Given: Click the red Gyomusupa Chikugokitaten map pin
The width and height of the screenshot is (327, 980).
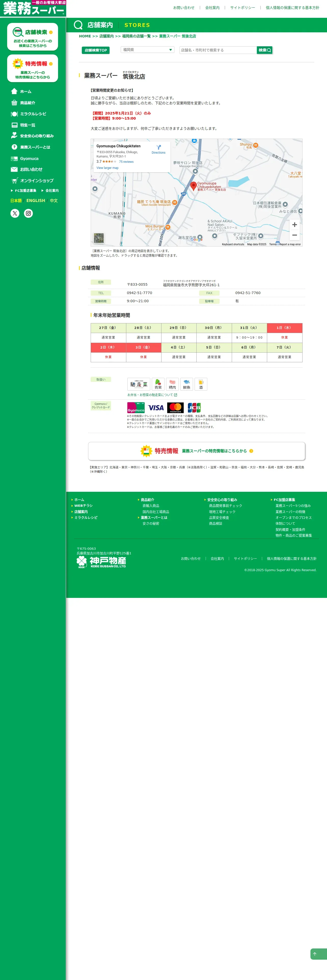Looking at the screenshot, I should click(x=193, y=186).
